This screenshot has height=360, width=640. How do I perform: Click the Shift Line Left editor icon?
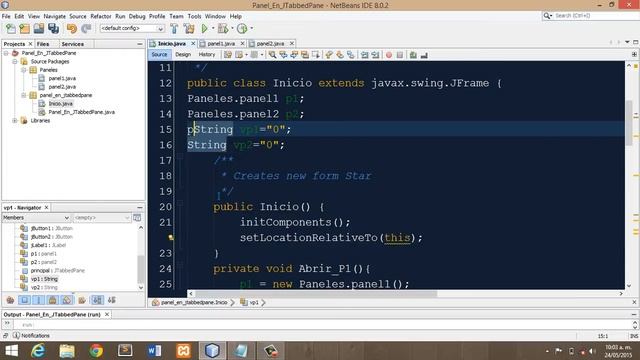point(364,55)
